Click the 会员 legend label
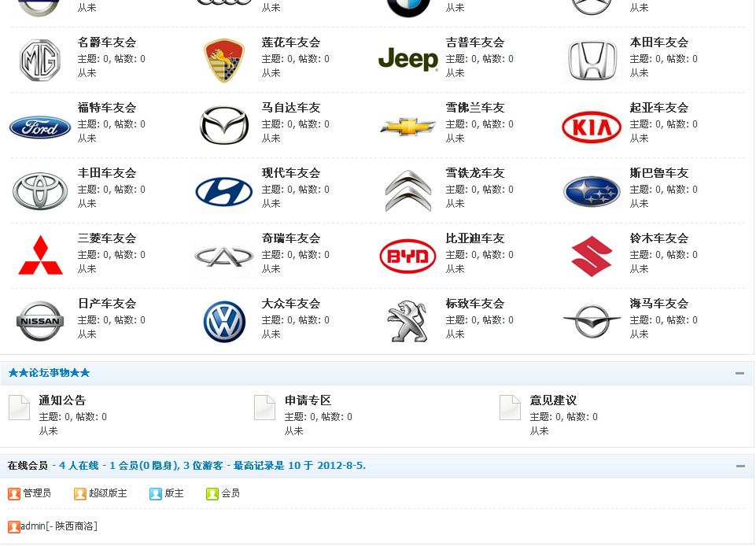This screenshot has height=546, width=756. [x=230, y=493]
